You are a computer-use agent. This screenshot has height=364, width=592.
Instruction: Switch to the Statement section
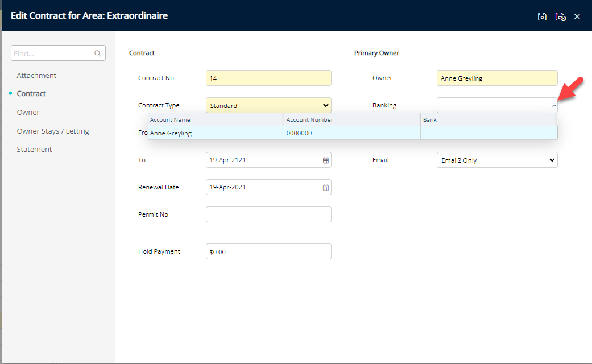click(34, 149)
